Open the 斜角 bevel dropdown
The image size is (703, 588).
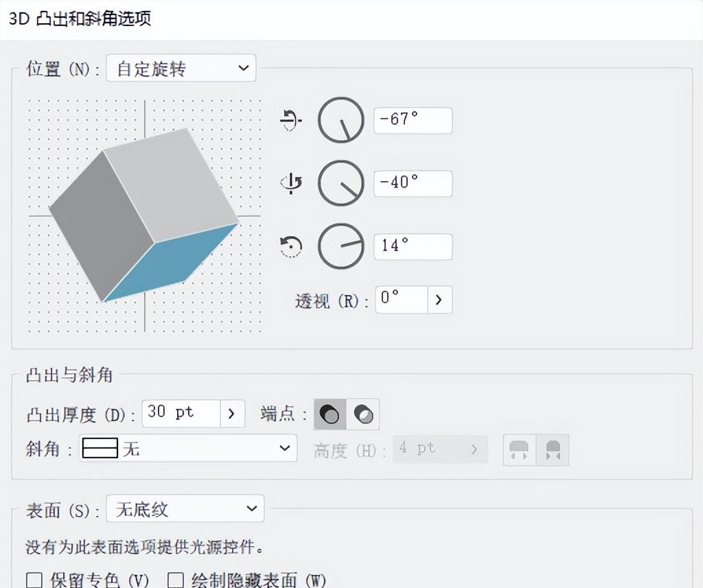coord(188,448)
